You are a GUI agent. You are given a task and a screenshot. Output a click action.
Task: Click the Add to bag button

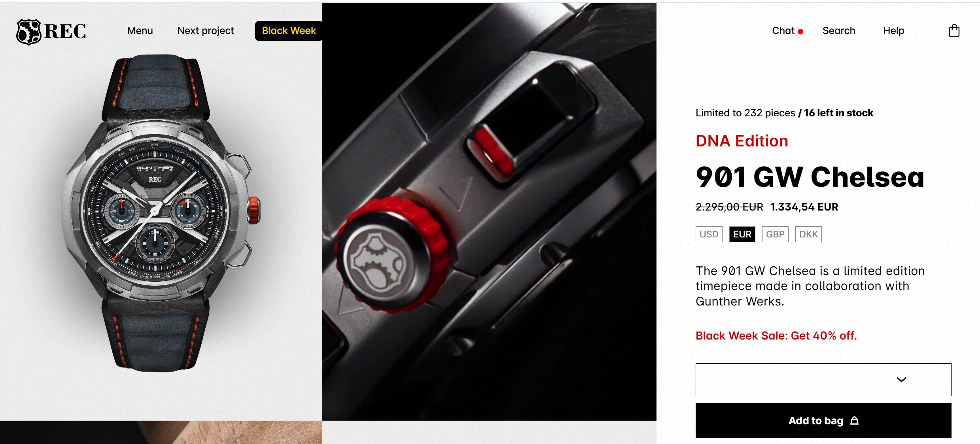coord(823,420)
